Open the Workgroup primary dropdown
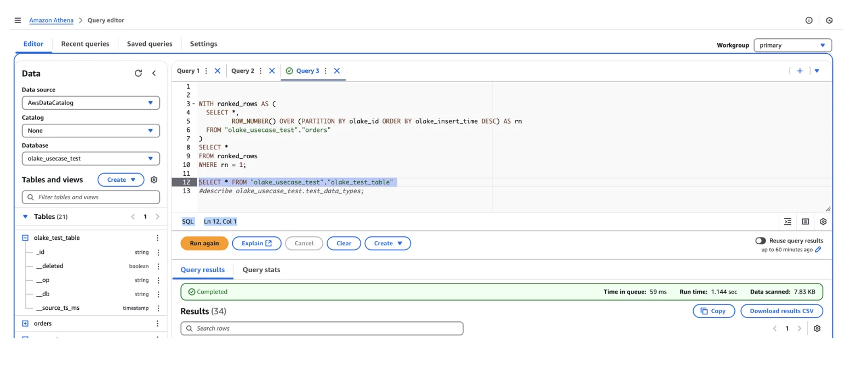 [x=792, y=45]
